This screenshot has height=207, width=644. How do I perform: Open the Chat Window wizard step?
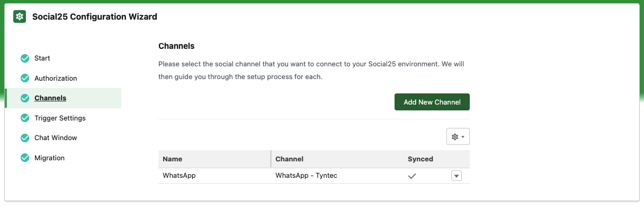point(56,138)
